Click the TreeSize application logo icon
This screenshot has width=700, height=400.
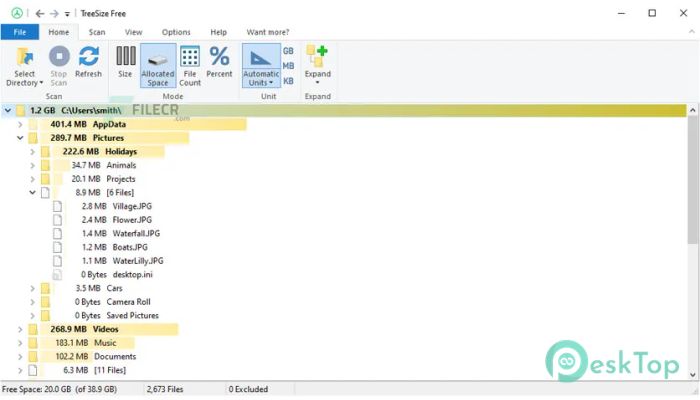(x=17, y=13)
